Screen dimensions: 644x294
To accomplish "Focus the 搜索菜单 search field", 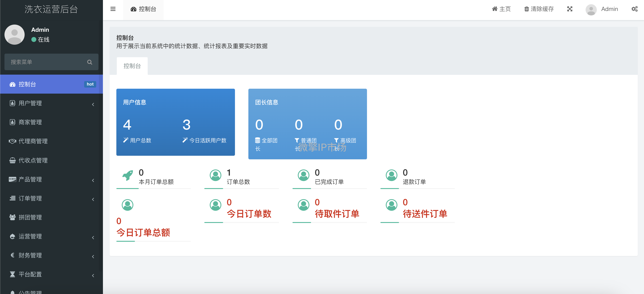I will tap(51, 62).
